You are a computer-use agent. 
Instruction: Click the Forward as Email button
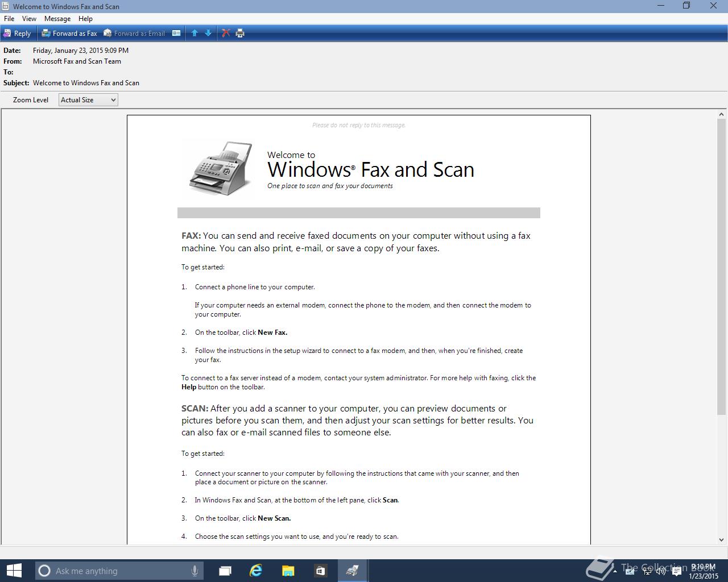(x=134, y=34)
